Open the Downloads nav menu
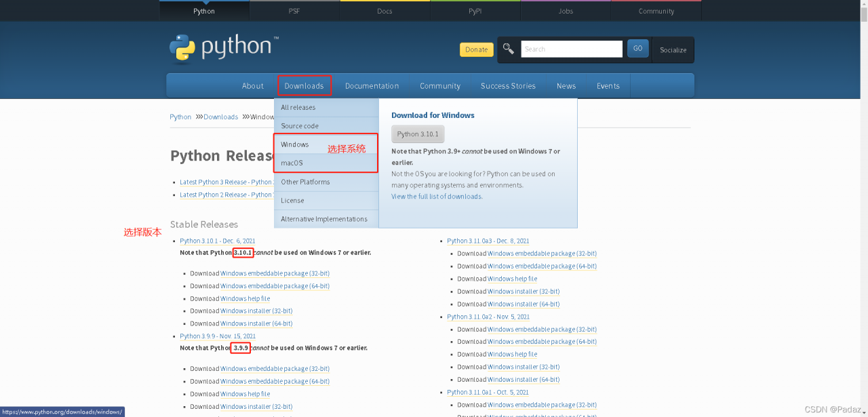868x417 pixels. click(x=304, y=86)
